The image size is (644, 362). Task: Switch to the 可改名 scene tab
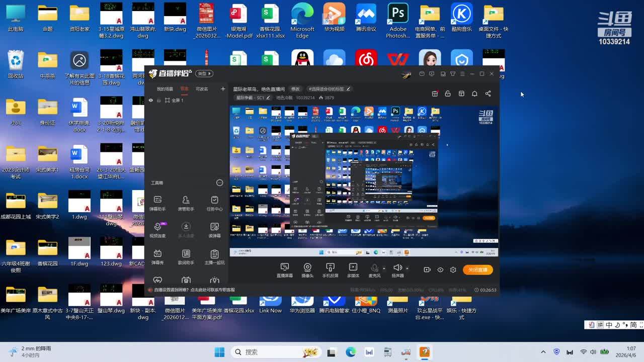202,89
